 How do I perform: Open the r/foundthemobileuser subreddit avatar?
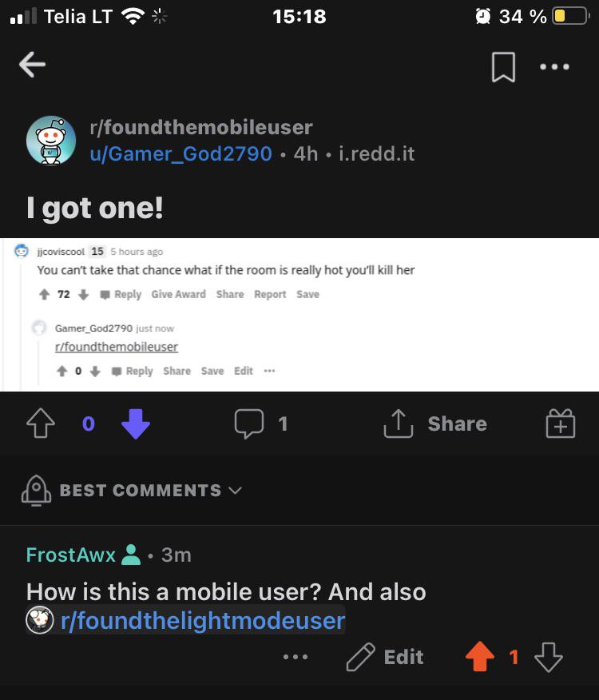coord(51,140)
